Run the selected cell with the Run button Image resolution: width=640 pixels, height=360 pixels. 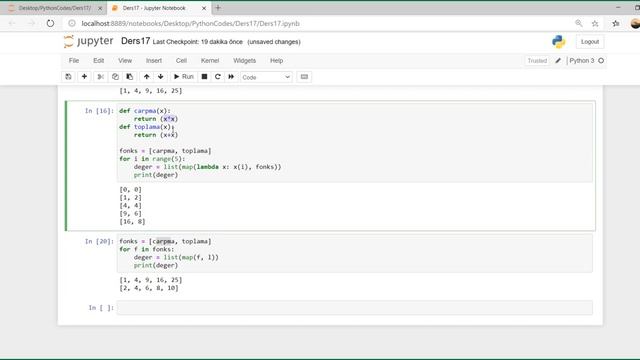[x=184, y=77]
